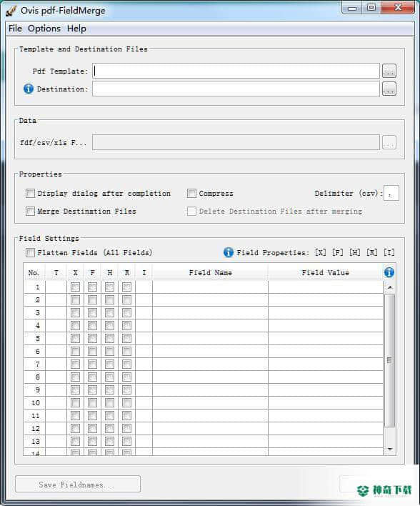The height and width of the screenshot is (506, 420).
Task: Click the I column header
Action: coord(144,273)
